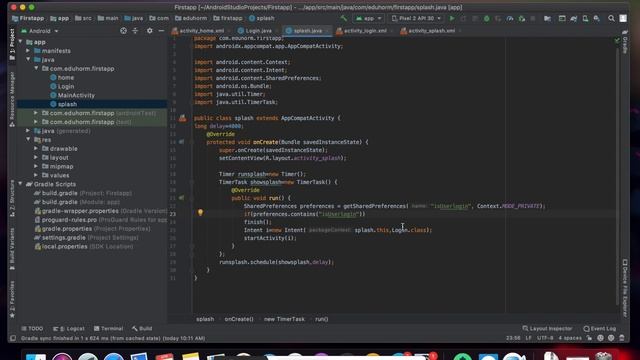Image resolution: width=640 pixels, height=360 pixels.
Task: Open the app run configuration dropdown
Action: click(x=369, y=18)
